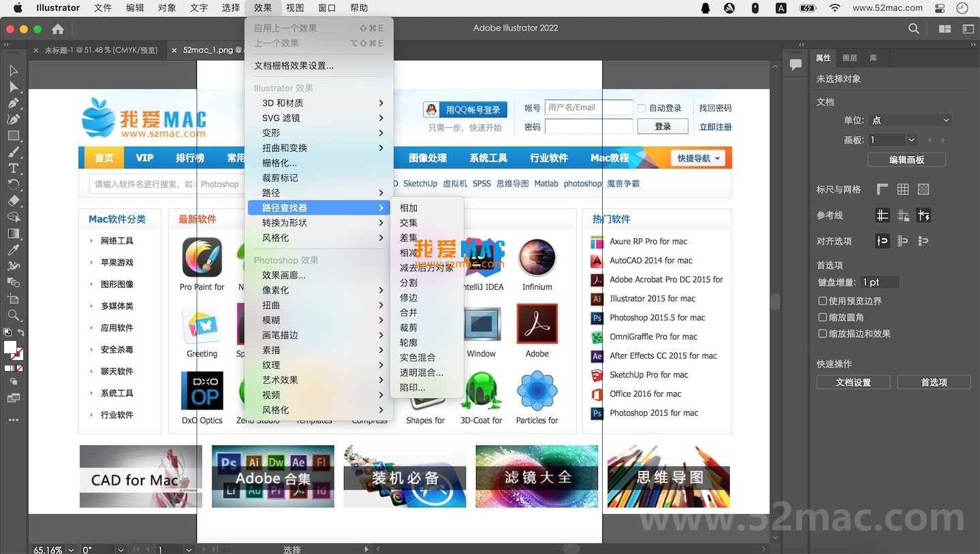The height and width of the screenshot is (554, 980).
Task: Click the 文档设置 button
Action: click(x=853, y=382)
